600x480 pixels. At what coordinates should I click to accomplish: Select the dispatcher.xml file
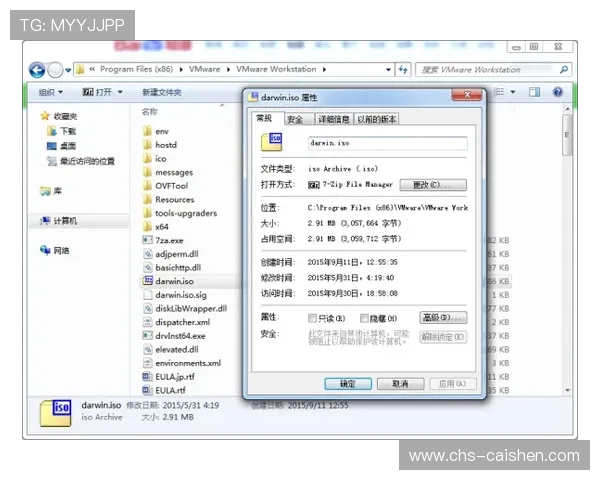[176, 322]
